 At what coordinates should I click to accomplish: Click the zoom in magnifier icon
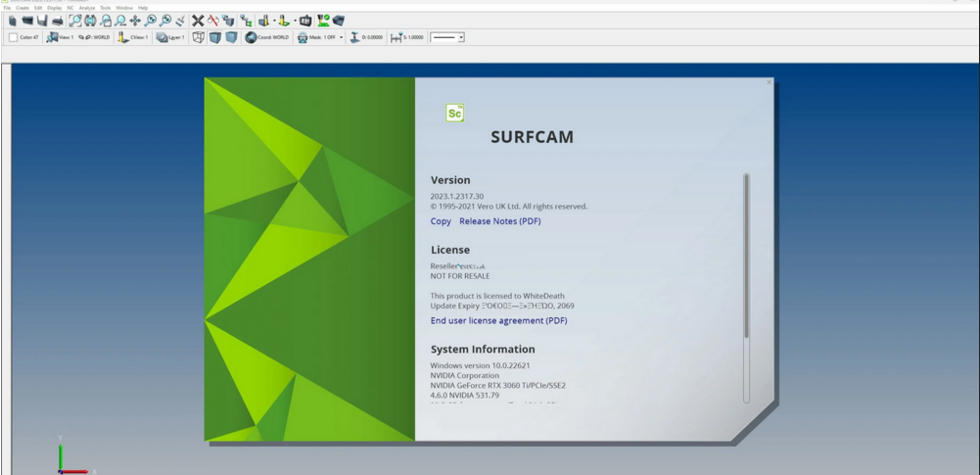pyautogui.click(x=150, y=21)
